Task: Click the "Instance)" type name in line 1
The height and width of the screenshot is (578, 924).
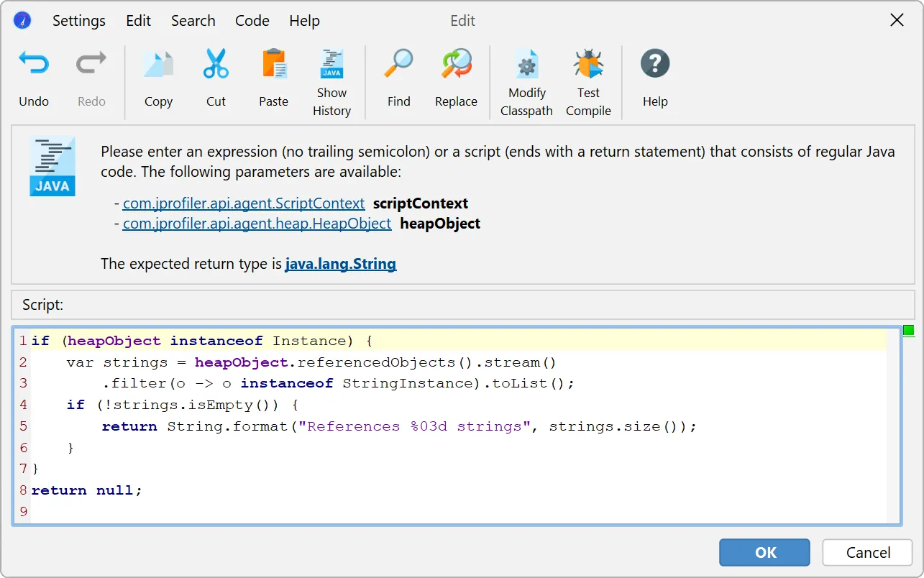Action: pyautogui.click(x=313, y=341)
